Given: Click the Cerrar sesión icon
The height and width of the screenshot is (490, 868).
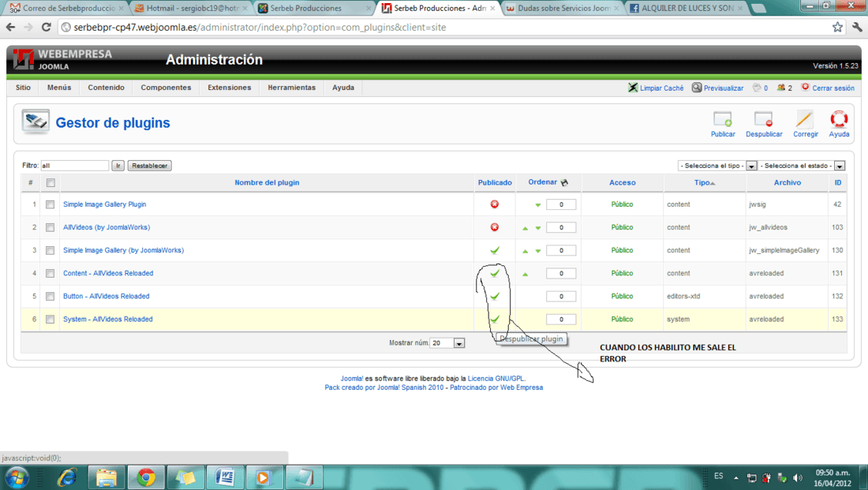Looking at the screenshot, I should coord(805,87).
